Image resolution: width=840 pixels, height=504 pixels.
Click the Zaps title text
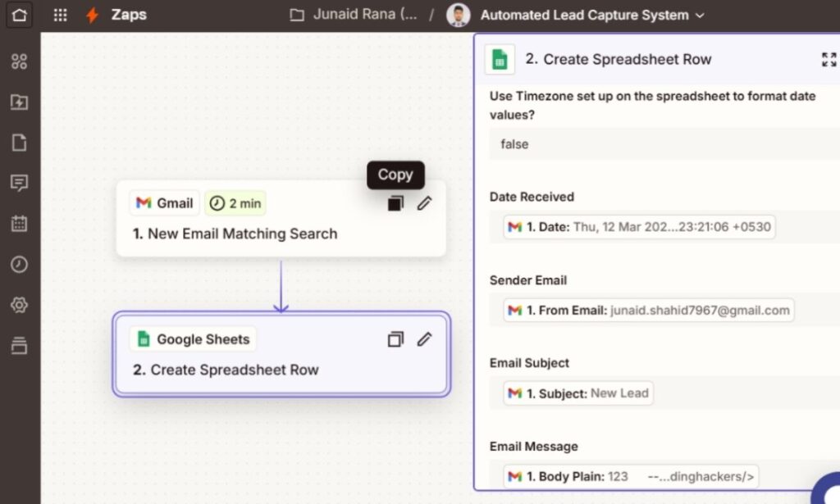pos(129,15)
